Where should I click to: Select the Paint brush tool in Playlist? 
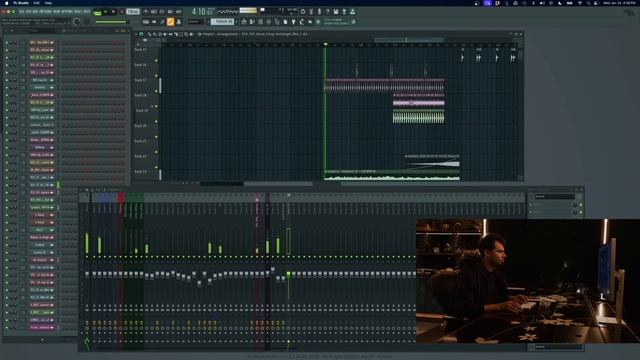coord(155,34)
